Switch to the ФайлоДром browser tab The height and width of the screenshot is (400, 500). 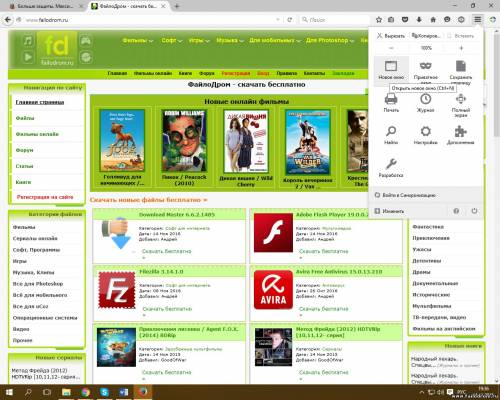coord(128,6)
